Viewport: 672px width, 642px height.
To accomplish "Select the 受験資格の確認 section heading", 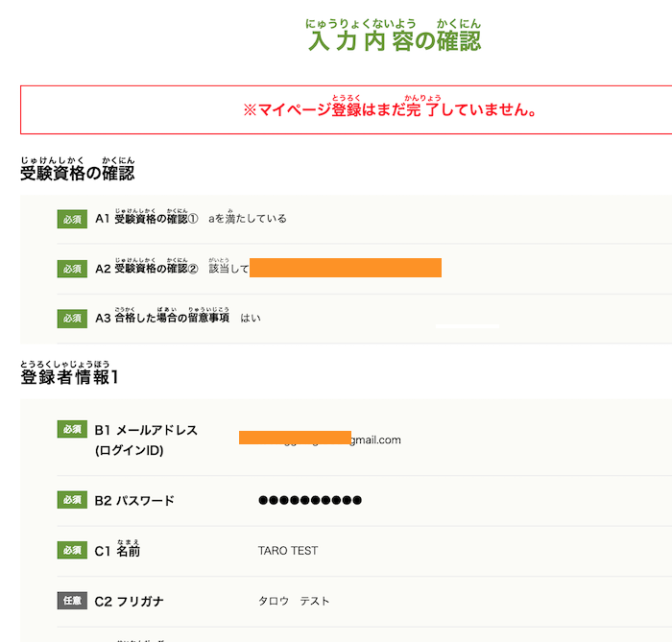I will 78,173.
